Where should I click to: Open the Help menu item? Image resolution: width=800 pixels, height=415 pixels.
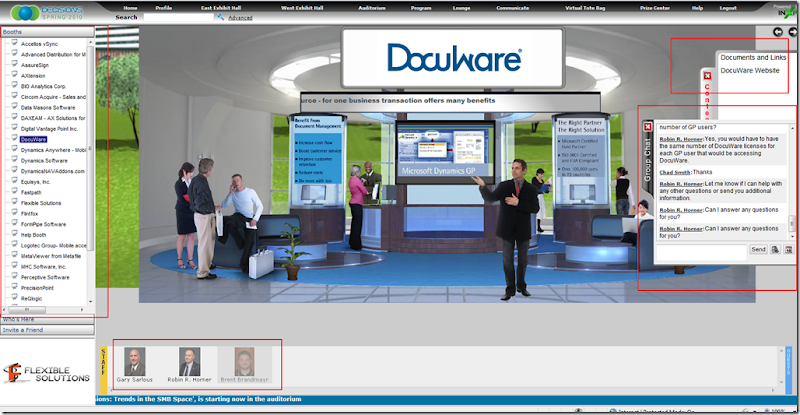click(697, 8)
